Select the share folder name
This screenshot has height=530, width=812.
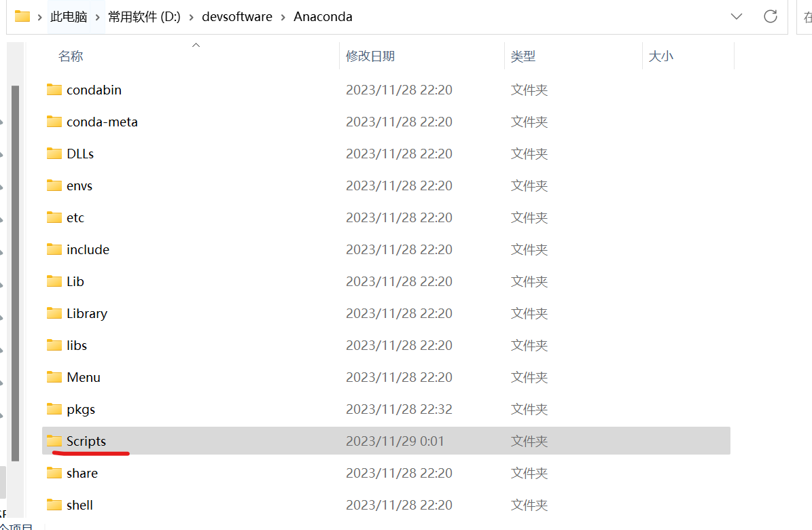(82, 473)
